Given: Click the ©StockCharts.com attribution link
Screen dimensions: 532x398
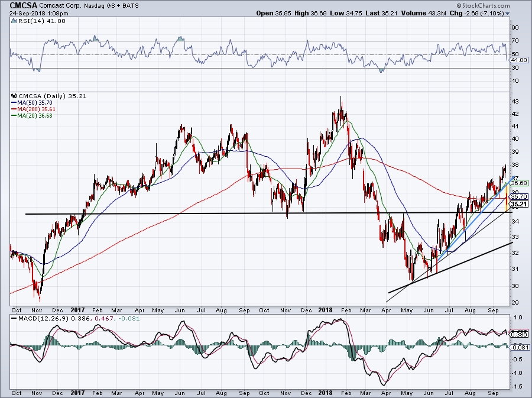Looking at the screenshot, I should click(483, 5).
